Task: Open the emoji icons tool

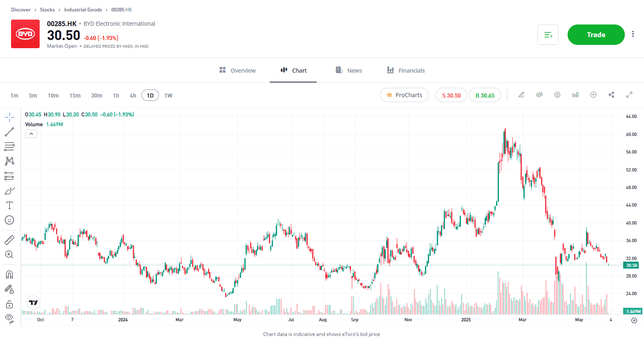Action: pos(9,220)
